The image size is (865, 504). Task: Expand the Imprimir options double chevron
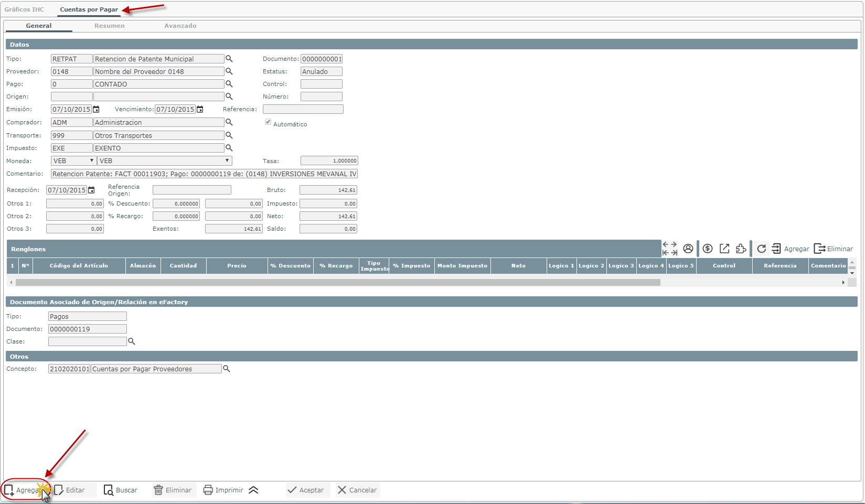click(x=253, y=490)
